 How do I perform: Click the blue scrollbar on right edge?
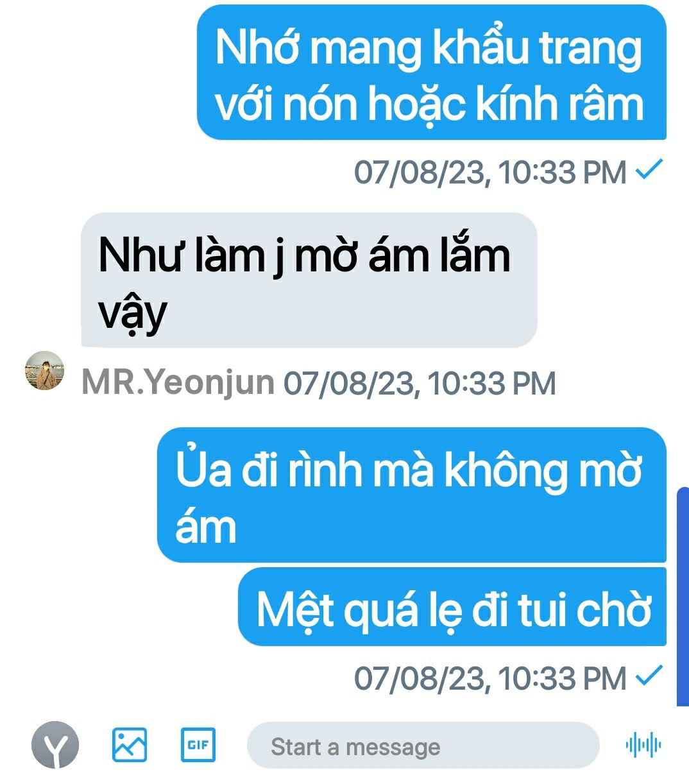click(683, 597)
